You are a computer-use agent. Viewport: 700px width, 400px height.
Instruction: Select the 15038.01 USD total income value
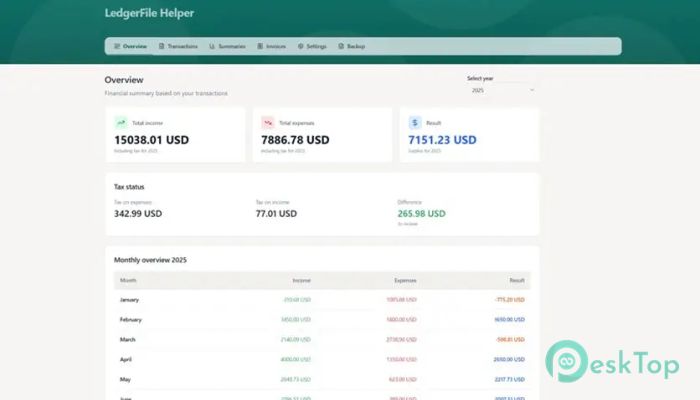(151, 140)
